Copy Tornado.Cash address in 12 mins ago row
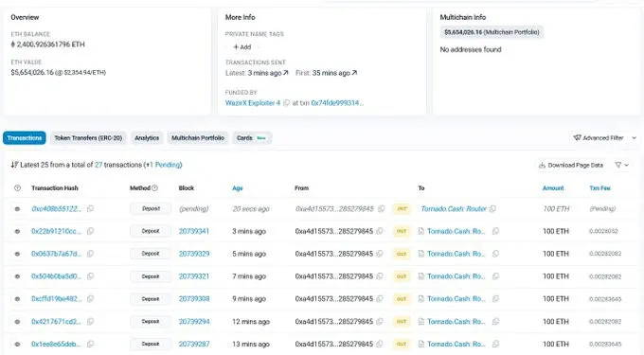Screen dimensions: 644x355 point(495,321)
